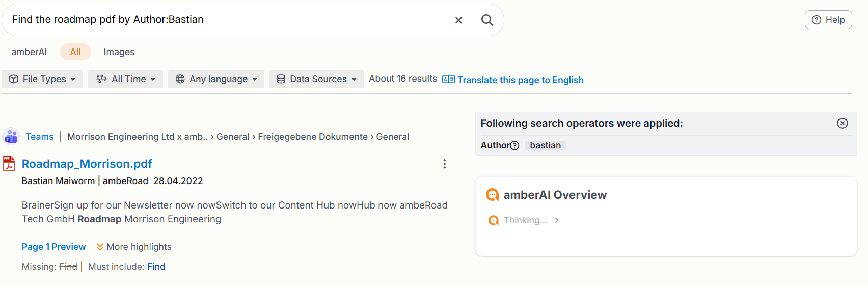The image size is (868, 286).
Task: Click author name Bastian Maiworm
Action: click(x=58, y=181)
